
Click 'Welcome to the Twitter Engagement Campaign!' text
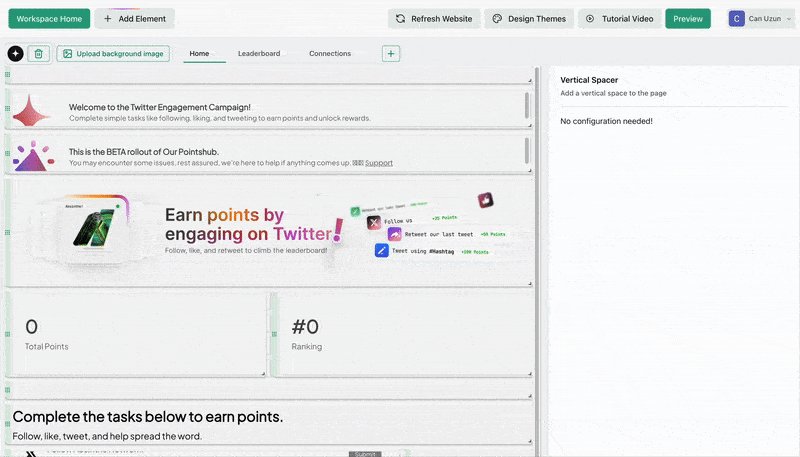pyautogui.click(x=160, y=108)
